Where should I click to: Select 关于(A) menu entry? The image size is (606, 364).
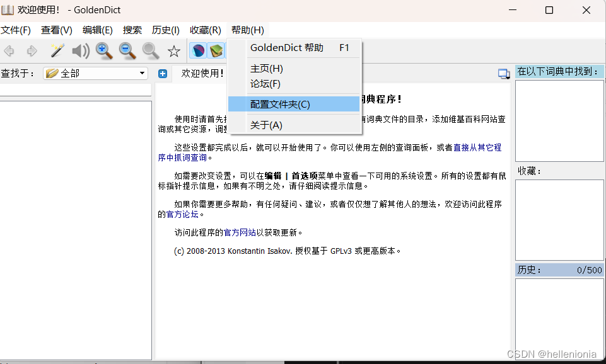point(294,125)
